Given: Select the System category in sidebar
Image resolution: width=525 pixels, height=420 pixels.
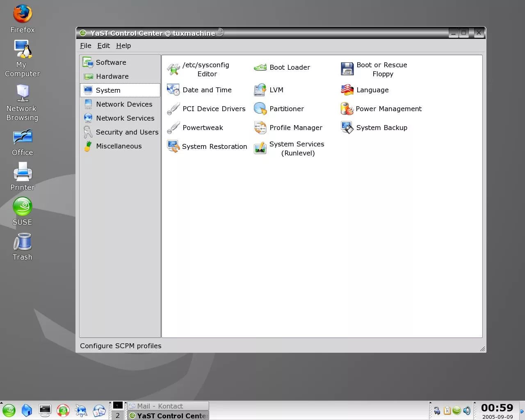Looking at the screenshot, I should pyautogui.click(x=120, y=90).
